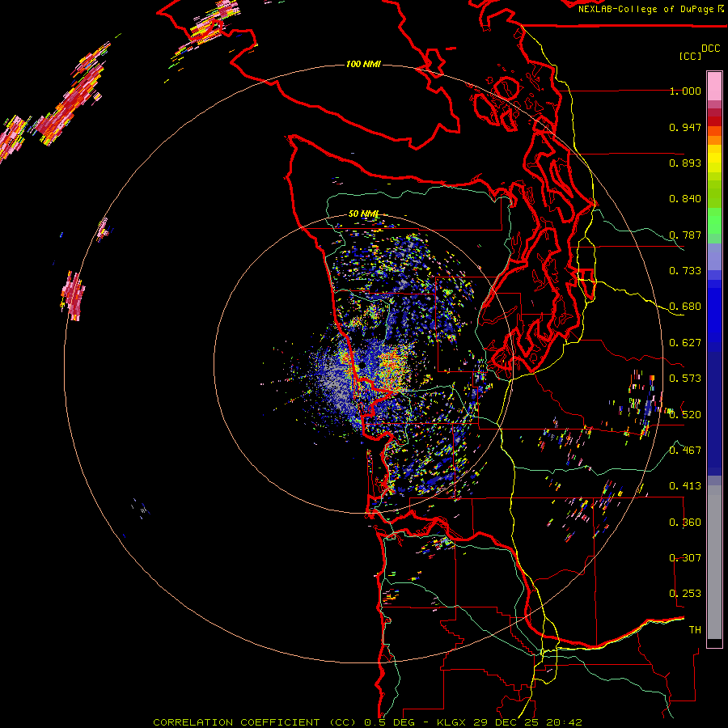Pick the bright green swatch near 0.787
The height and width of the screenshot is (728, 728).
pos(714,222)
